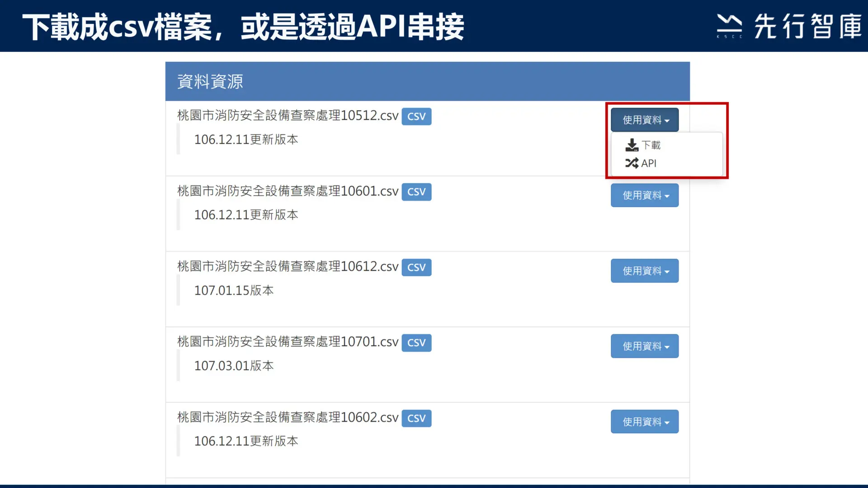Click CSV badge for 10512.csv file

[x=416, y=116]
